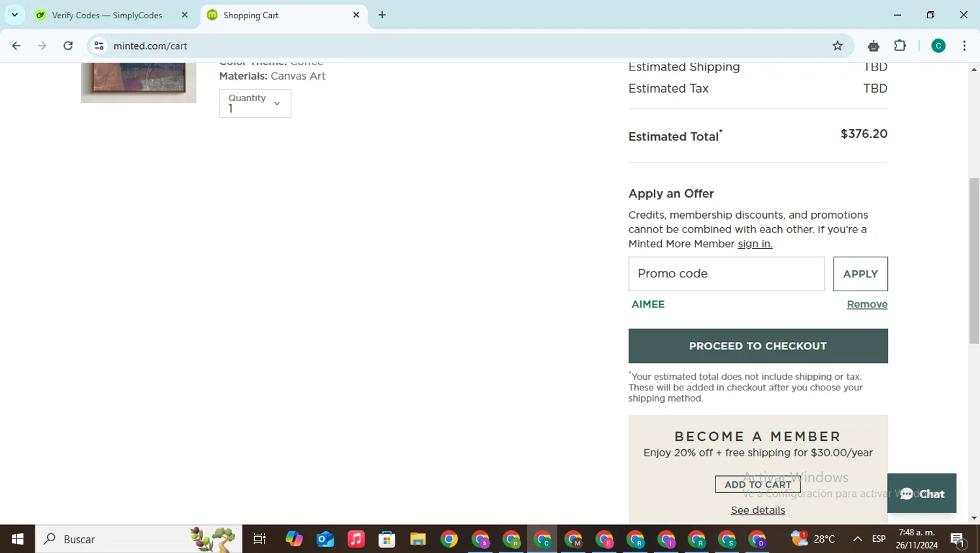Remove the AIMEE promo code

click(x=867, y=304)
